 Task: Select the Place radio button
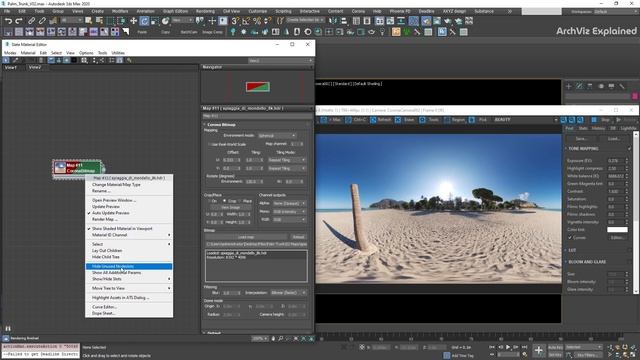(x=240, y=201)
